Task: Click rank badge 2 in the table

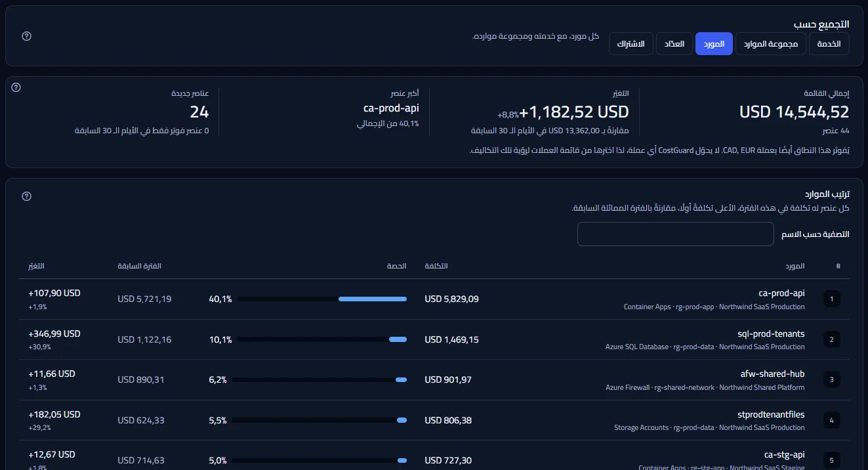Action: pos(831,339)
